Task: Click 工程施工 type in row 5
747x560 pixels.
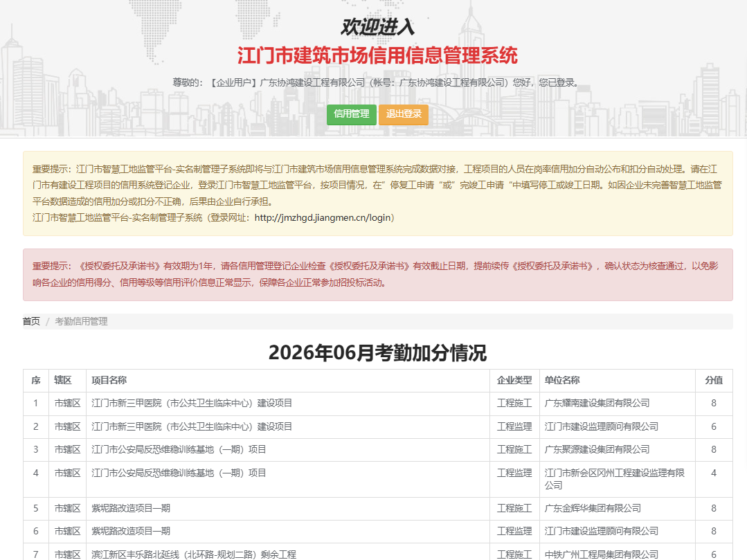Action: click(514, 509)
